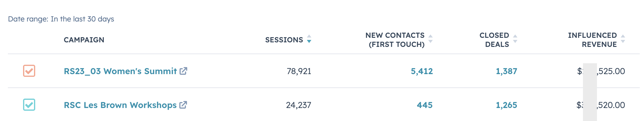Uncheck the orange RS23_03 Women's Summit checkbox
This screenshot has height=121, width=644.
[29, 71]
